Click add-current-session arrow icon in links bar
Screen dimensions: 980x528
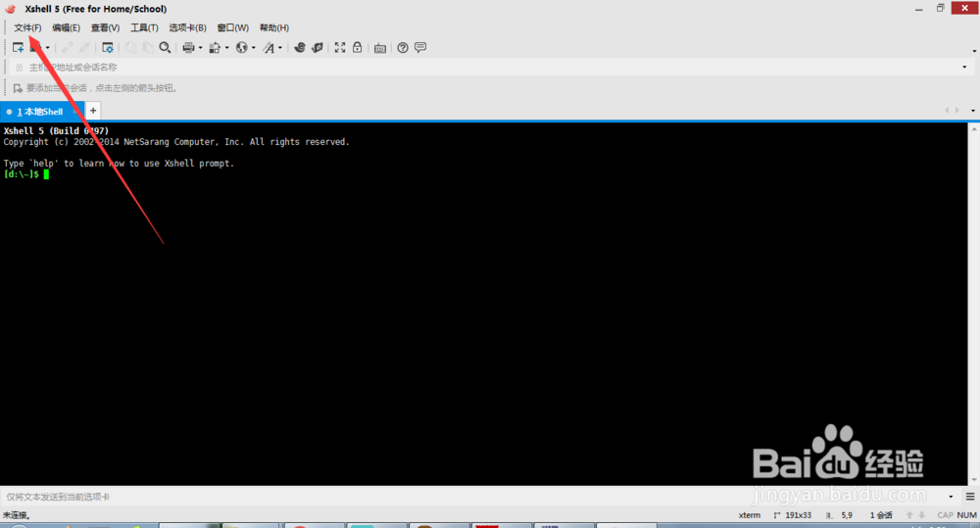pos(18,88)
